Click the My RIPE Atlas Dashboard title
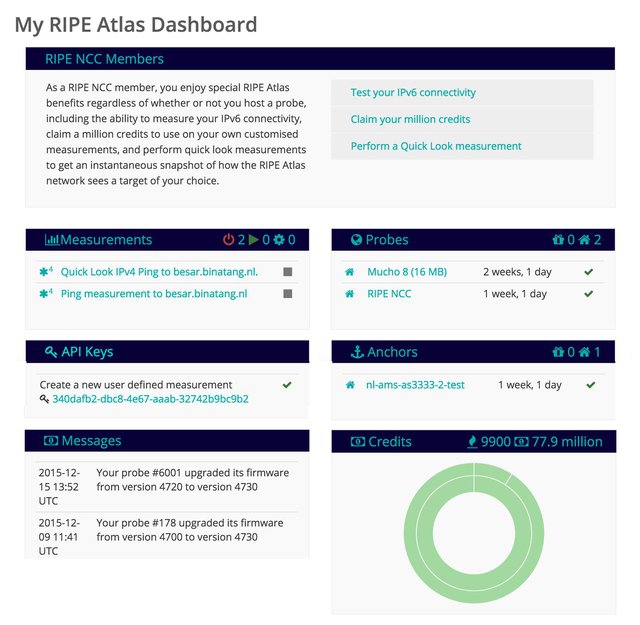Viewport: 640px width, 625px height. point(136,24)
